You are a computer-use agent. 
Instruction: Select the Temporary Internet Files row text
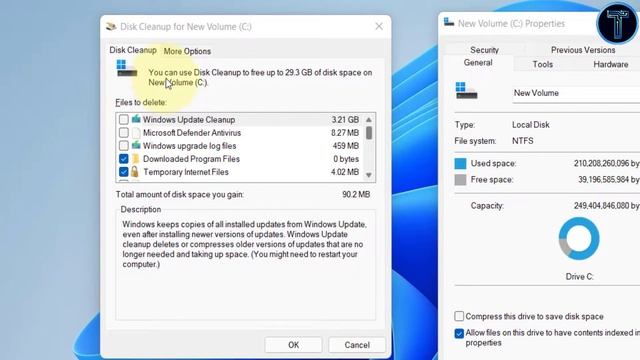[186, 172]
